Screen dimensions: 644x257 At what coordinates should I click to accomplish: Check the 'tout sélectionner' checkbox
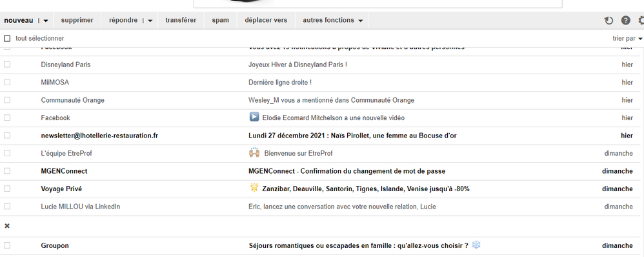pyautogui.click(x=7, y=39)
